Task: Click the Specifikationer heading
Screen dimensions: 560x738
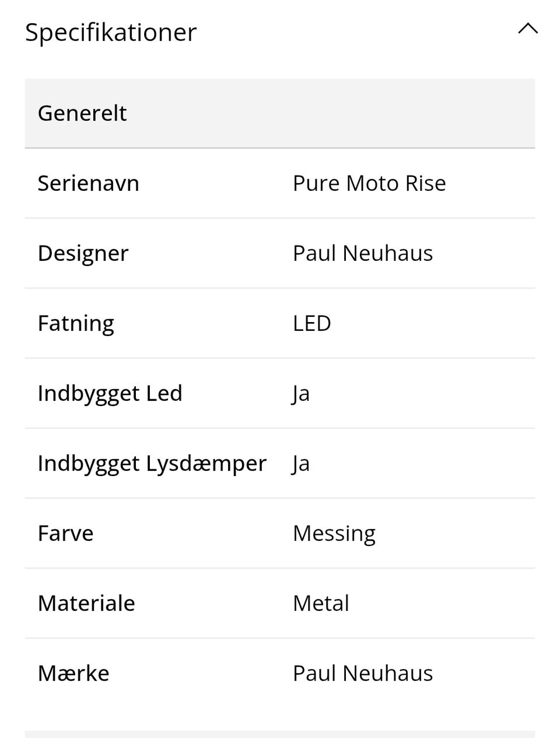Action: pyautogui.click(x=111, y=32)
